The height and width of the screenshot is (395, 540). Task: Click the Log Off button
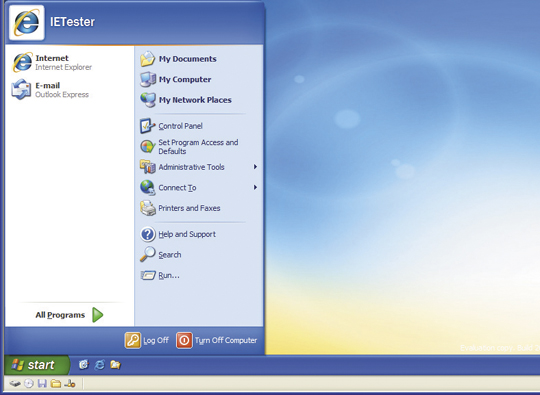[x=147, y=340]
